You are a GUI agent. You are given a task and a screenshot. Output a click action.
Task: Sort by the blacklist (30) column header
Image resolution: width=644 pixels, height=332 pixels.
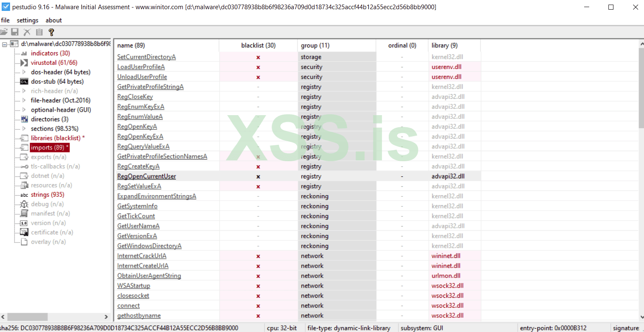(258, 45)
